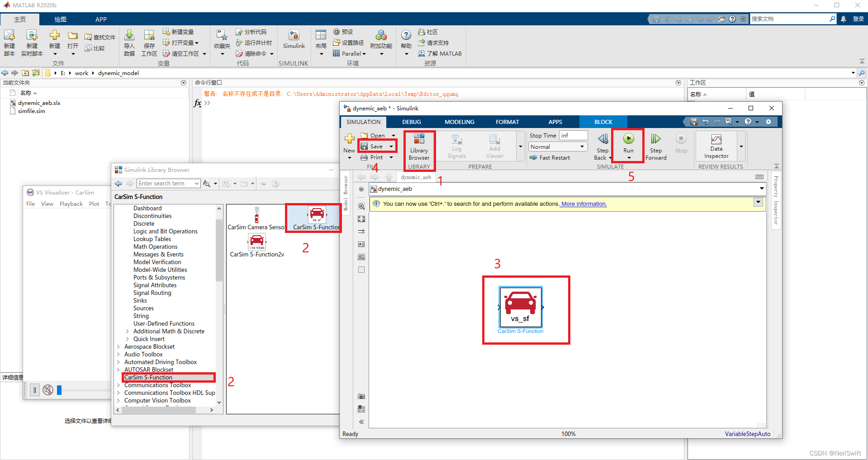The height and width of the screenshot is (460, 868).
Task: Open Library Browser from Simulink toolstrip
Action: click(x=419, y=147)
